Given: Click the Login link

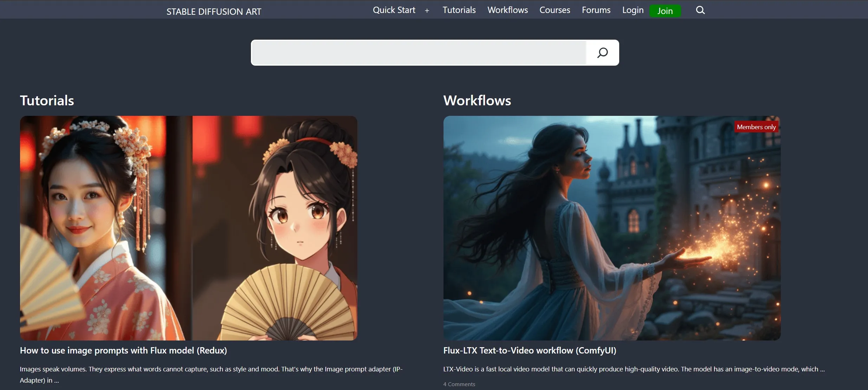Looking at the screenshot, I should tap(633, 10).
